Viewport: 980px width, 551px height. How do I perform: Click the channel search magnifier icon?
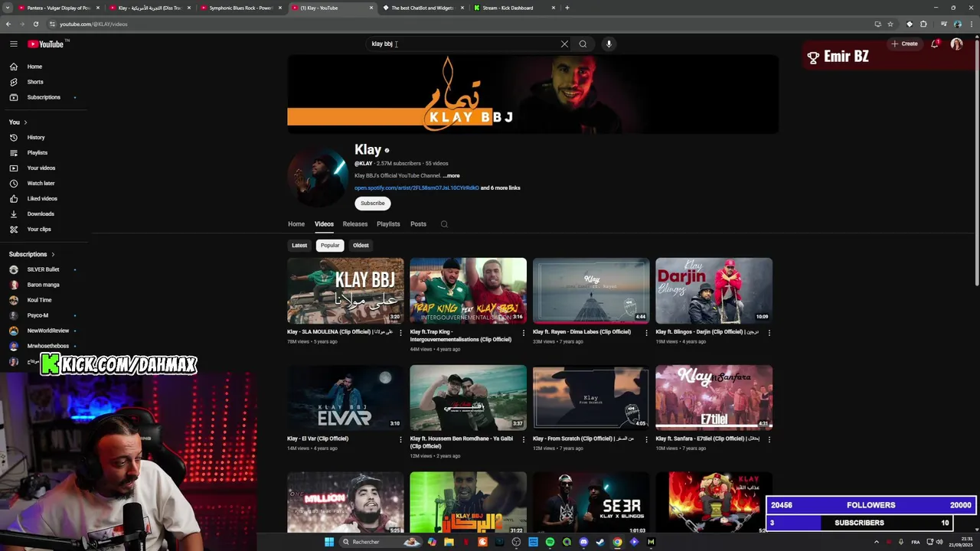[444, 224]
